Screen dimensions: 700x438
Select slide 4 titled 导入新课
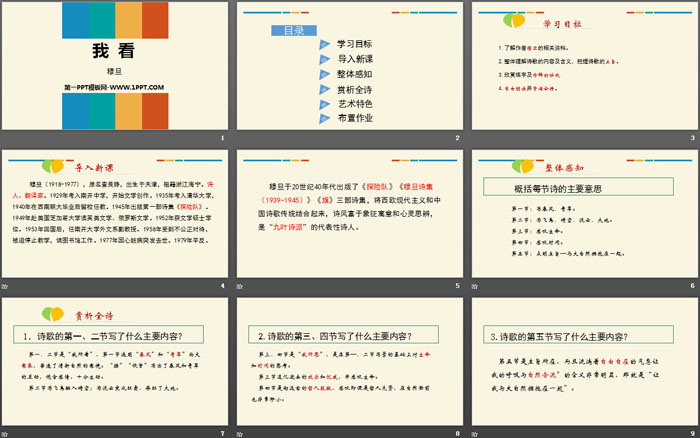pos(115,213)
